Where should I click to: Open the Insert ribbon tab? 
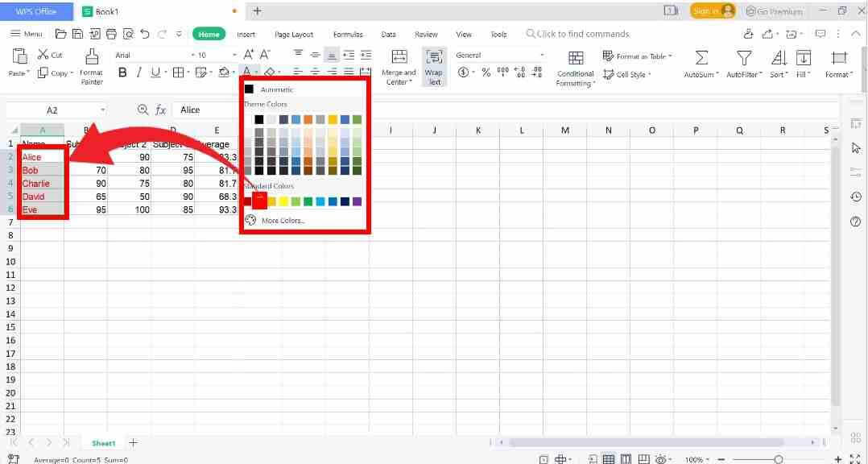coord(246,34)
